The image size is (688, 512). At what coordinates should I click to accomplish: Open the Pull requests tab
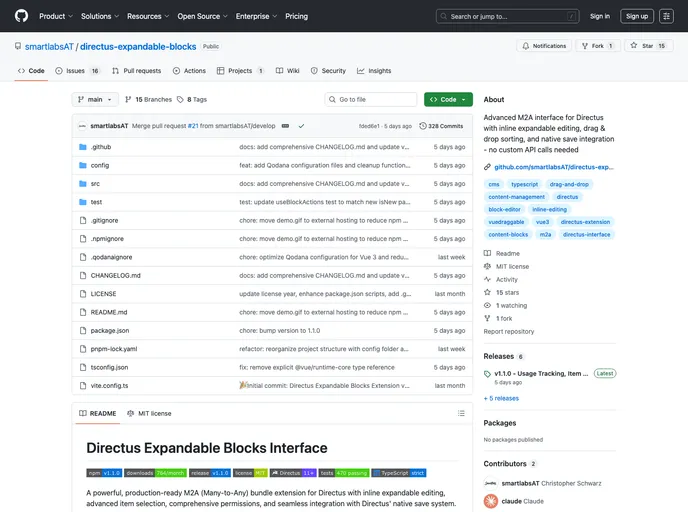click(x=136, y=71)
